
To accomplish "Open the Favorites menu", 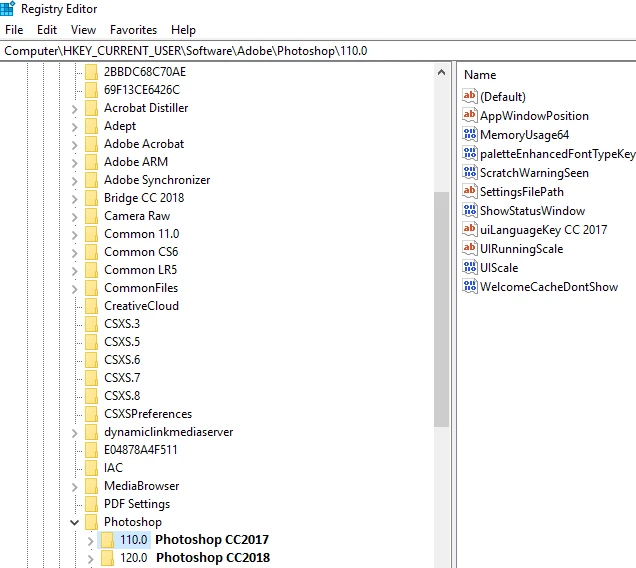I will tap(133, 30).
